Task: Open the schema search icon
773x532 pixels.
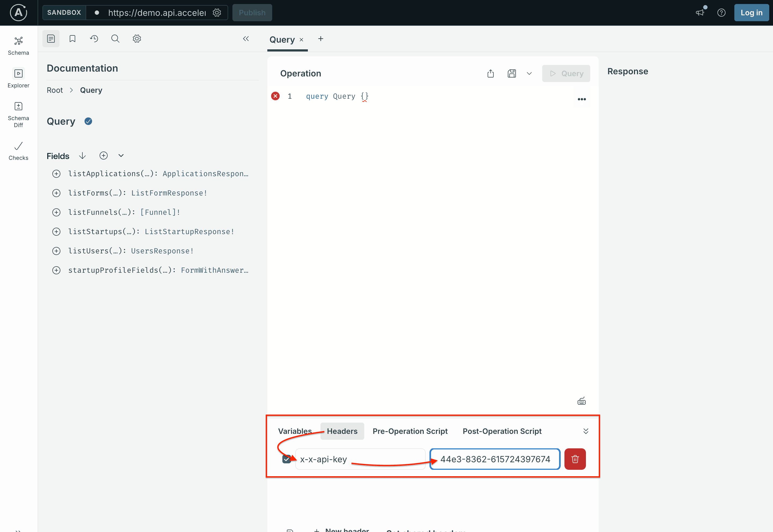Action: pos(115,38)
